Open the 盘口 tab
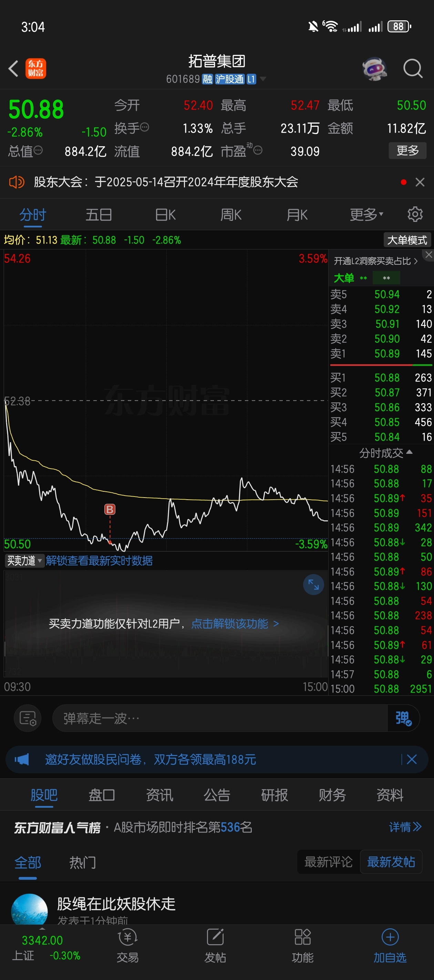This screenshot has height=980, width=434. [x=102, y=795]
